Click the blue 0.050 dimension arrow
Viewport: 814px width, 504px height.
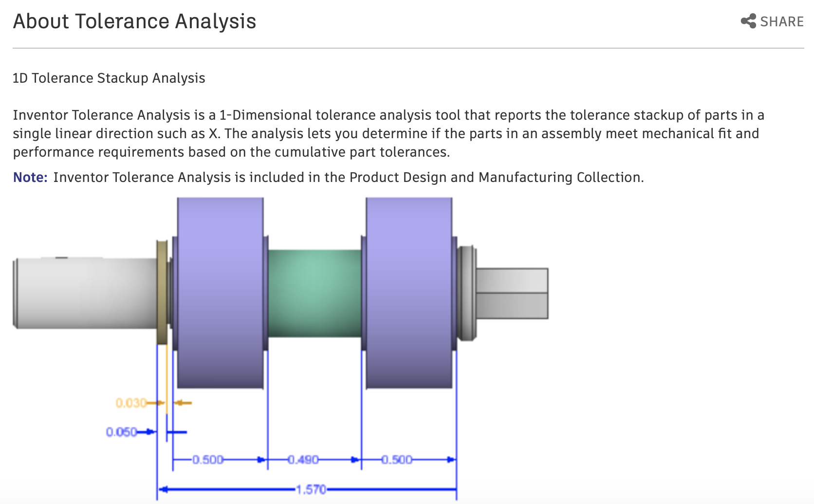(x=123, y=432)
